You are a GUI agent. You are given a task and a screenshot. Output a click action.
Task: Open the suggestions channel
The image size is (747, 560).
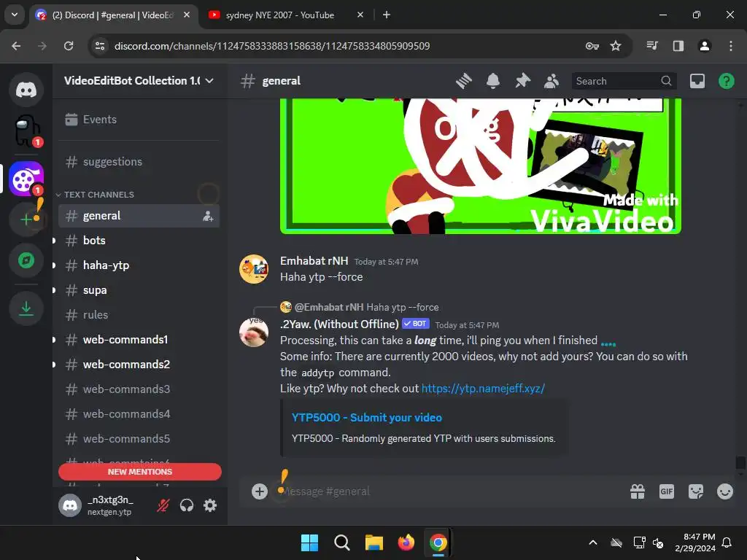pos(139,162)
